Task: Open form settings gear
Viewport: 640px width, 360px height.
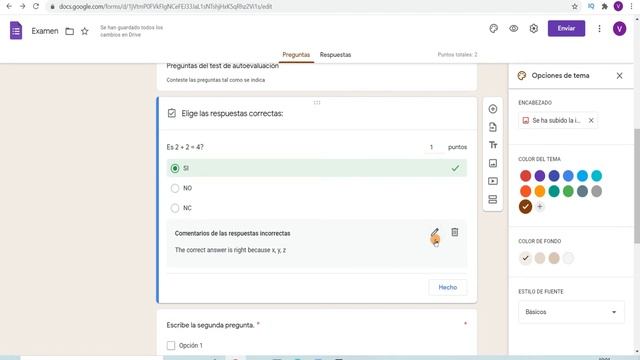Action: point(533,29)
